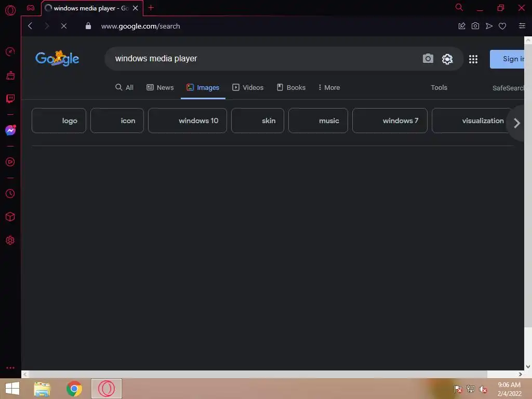This screenshot has height=399, width=532.
Task: Click Opera GX taskbar button
Action: pos(107,389)
